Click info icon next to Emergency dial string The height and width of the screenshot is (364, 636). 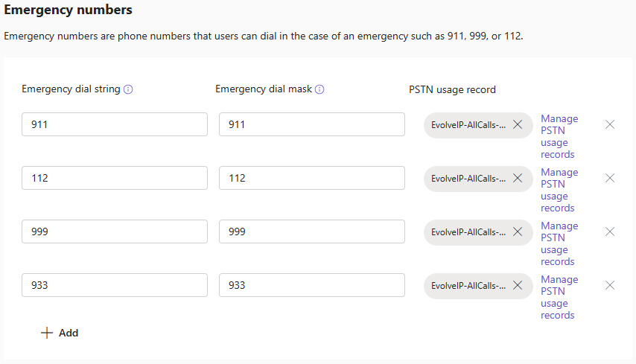pos(128,89)
